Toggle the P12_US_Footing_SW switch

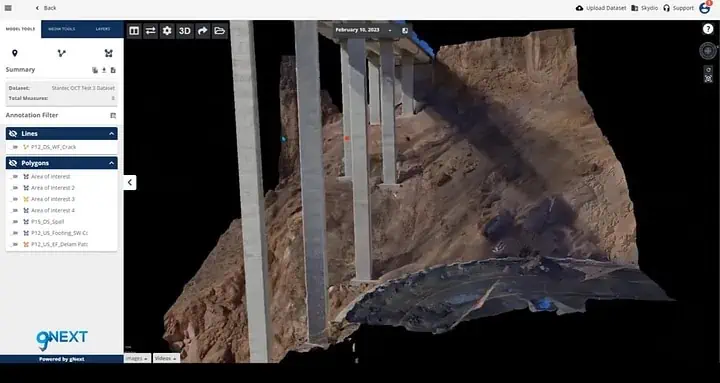click(x=14, y=233)
